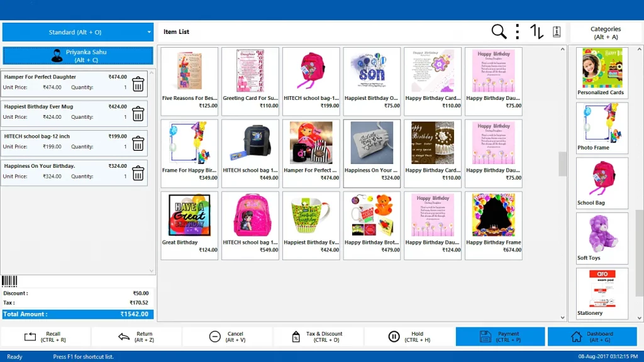Add Great Birthday item ₹124.00
Screen dimensions: 644x362
point(189,226)
